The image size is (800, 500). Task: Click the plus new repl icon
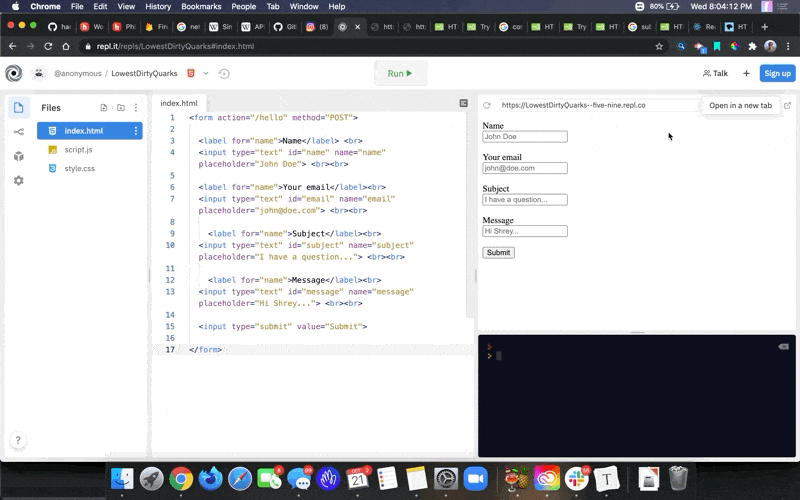[746, 73]
